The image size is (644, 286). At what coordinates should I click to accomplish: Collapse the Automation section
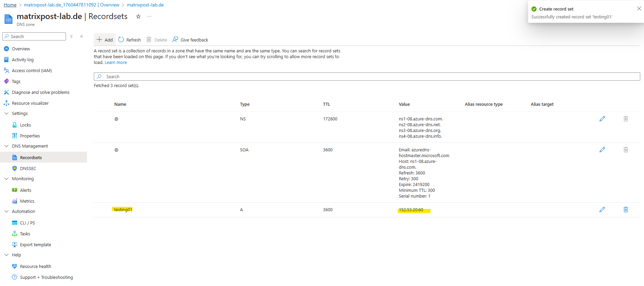pos(6,211)
